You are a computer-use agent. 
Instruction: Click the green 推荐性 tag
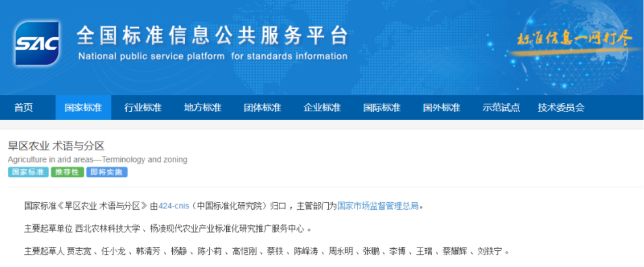pyautogui.click(x=67, y=172)
